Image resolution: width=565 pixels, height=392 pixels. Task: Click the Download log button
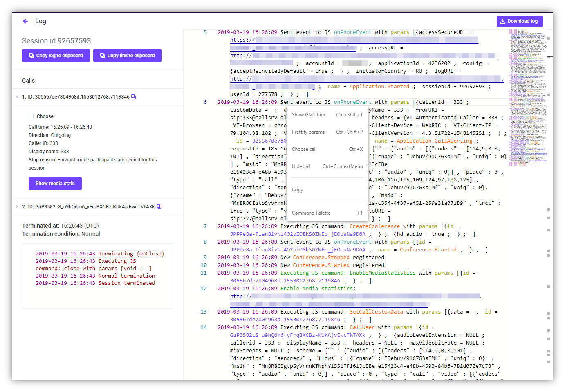tap(520, 21)
